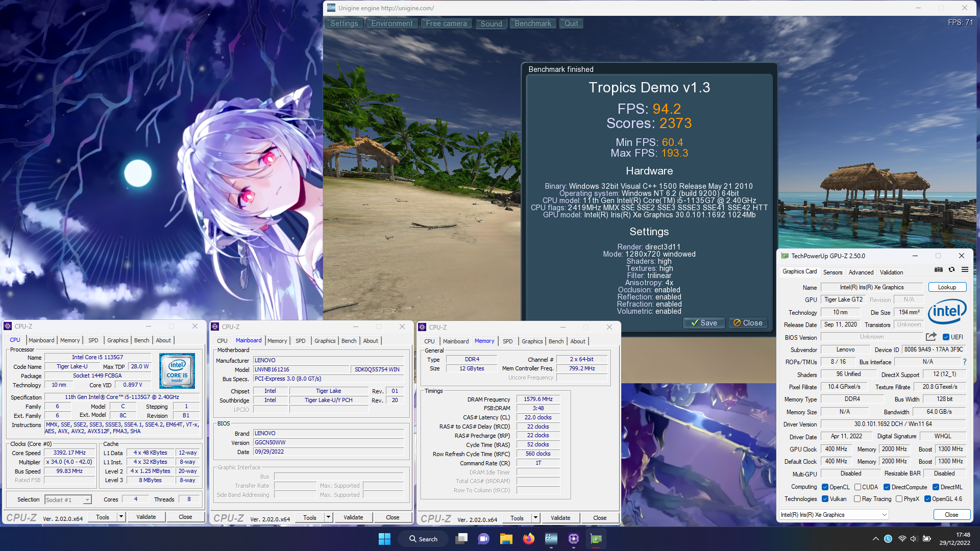The width and height of the screenshot is (980, 551).
Task: Click the volume icon in the system tray
Action: point(914,539)
